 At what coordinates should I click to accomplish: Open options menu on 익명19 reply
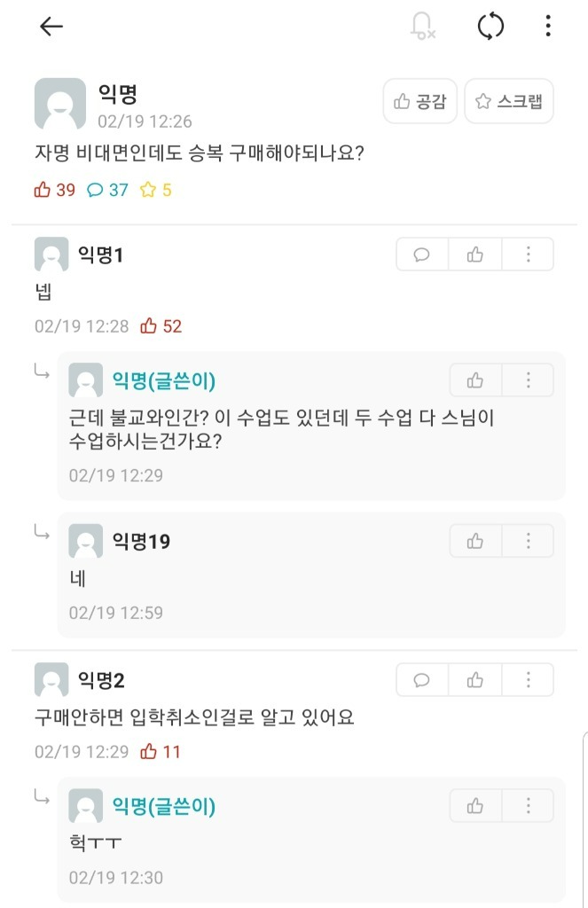(x=528, y=541)
